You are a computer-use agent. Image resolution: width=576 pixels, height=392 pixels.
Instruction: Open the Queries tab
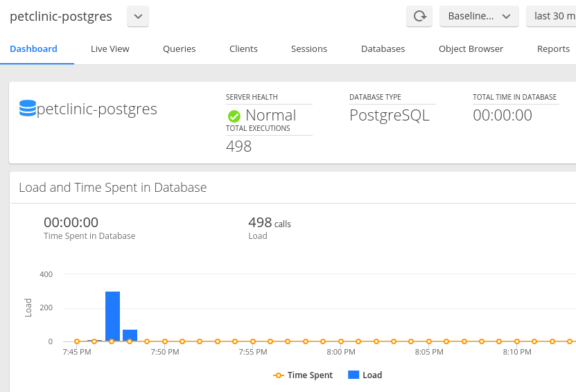coord(180,48)
